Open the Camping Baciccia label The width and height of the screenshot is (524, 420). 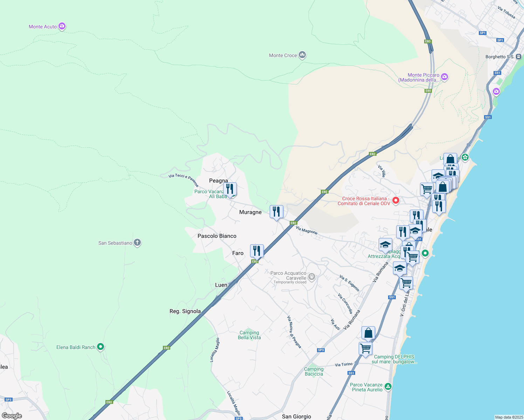tap(314, 371)
